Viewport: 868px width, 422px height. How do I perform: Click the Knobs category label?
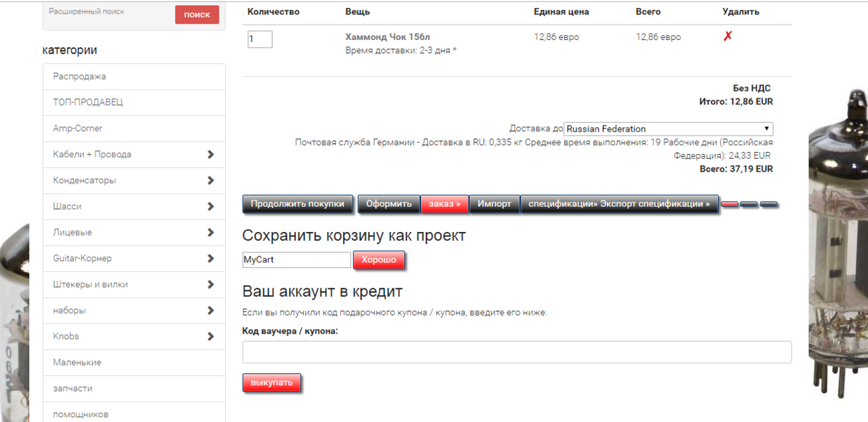coord(66,337)
